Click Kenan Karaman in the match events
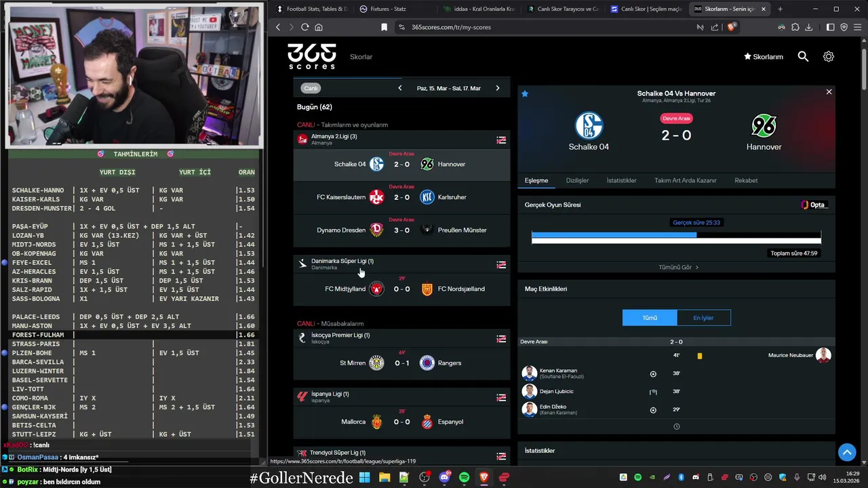Image resolution: width=868 pixels, height=488 pixels. pyautogui.click(x=558, y=371)
